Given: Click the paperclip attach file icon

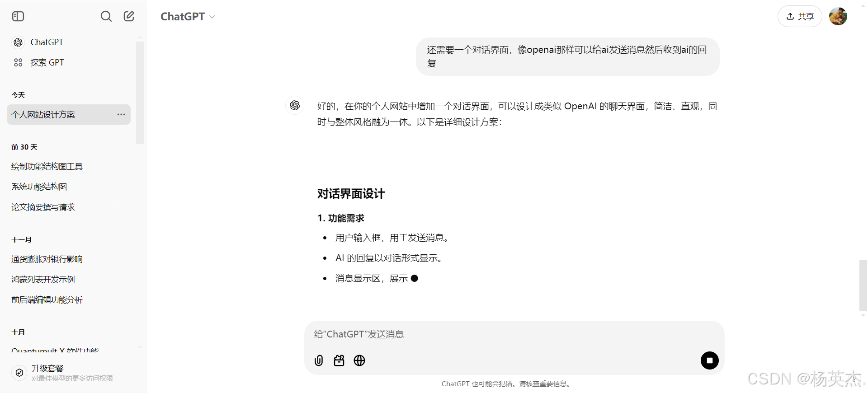Looking at the screenshot, I should [x=319, y=360].
